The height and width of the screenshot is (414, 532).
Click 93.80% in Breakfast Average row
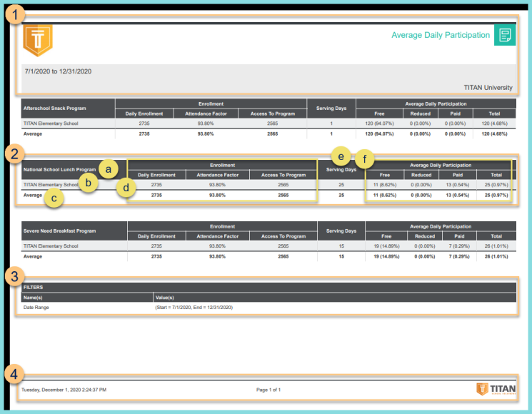click(217, 257)
